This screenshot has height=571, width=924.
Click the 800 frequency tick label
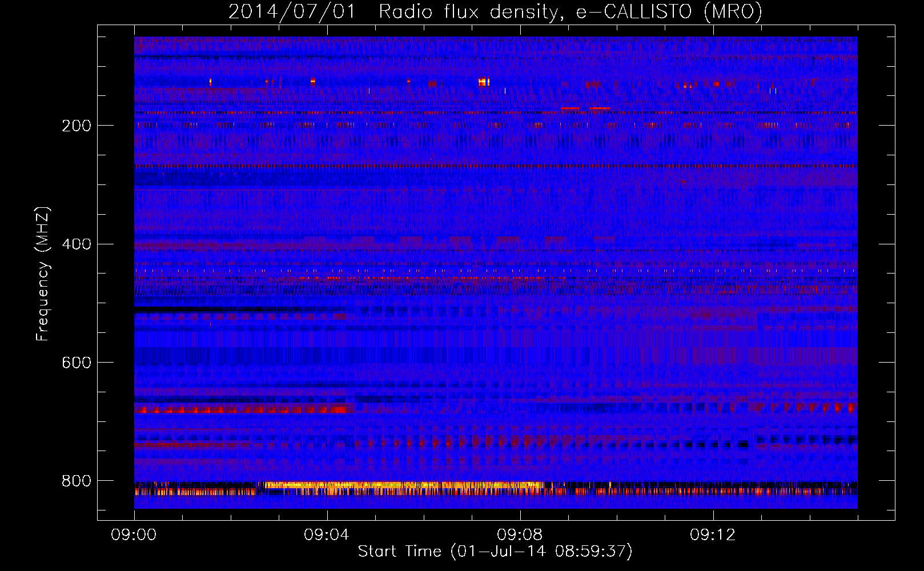pos(77,481)
